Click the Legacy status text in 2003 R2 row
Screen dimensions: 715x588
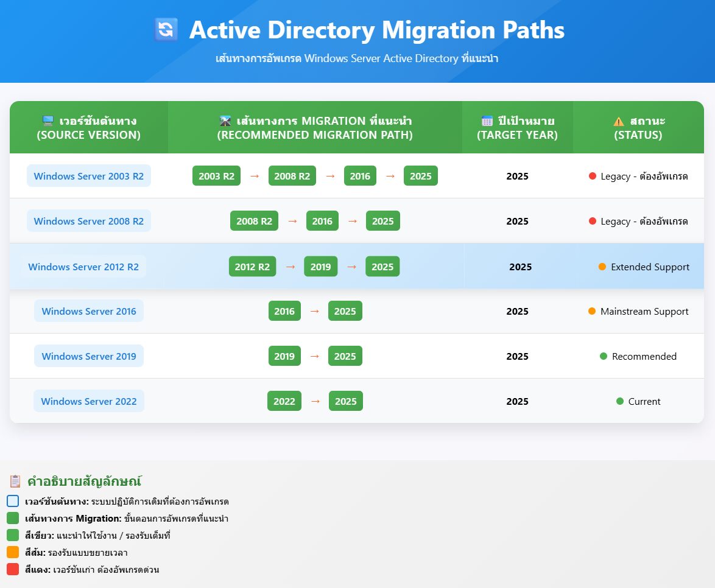coord(644,177)
